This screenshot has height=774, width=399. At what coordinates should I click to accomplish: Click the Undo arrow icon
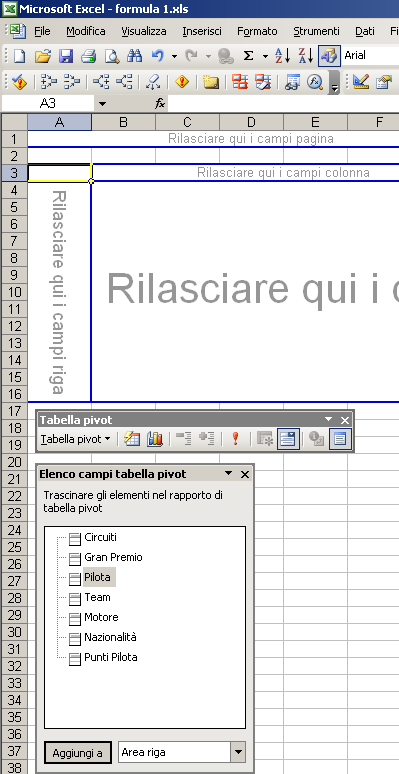(x=158, y=56)
